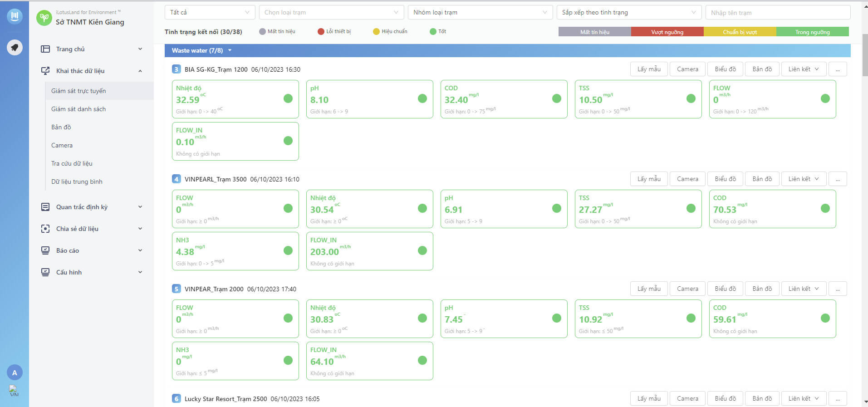Click green status dot on BIA COD card
This screenshot has width=868, height=407.
557,98
